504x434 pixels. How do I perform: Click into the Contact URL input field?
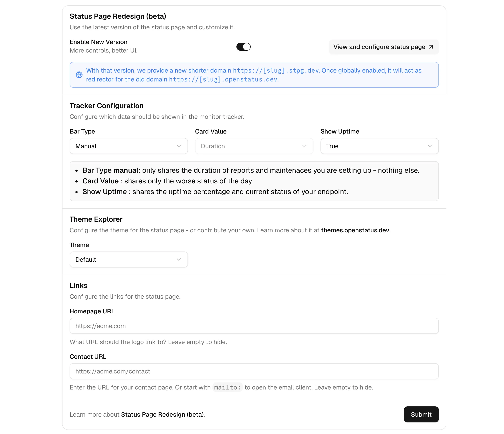tap(254, 371)
